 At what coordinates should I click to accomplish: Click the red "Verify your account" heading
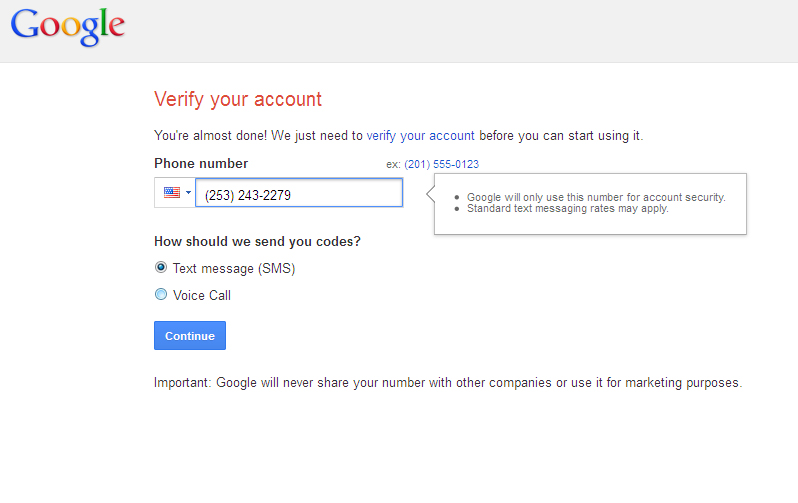coord(238,99)
